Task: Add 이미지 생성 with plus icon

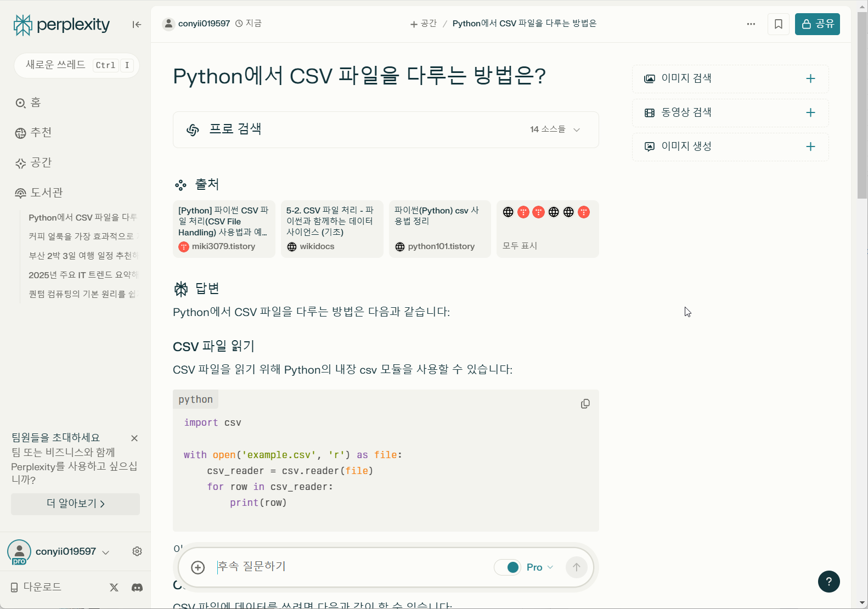Action: (x=810, y=146)
